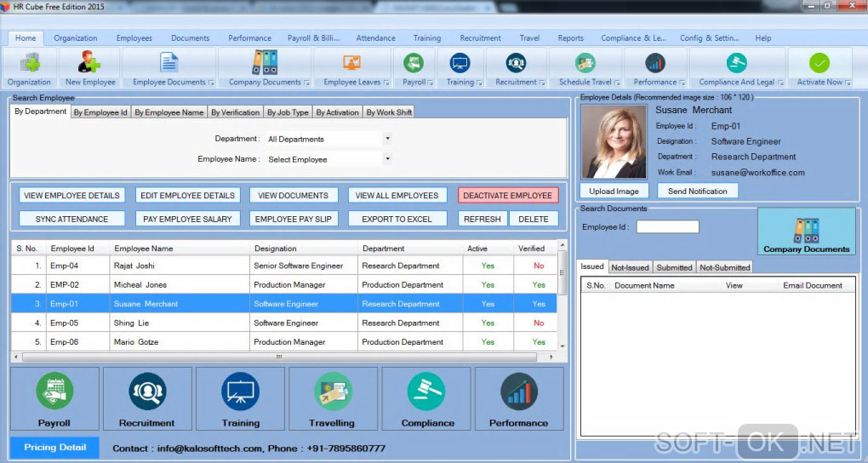Click the Document Name column header
The image size is (868, 463).
[666, 285]
